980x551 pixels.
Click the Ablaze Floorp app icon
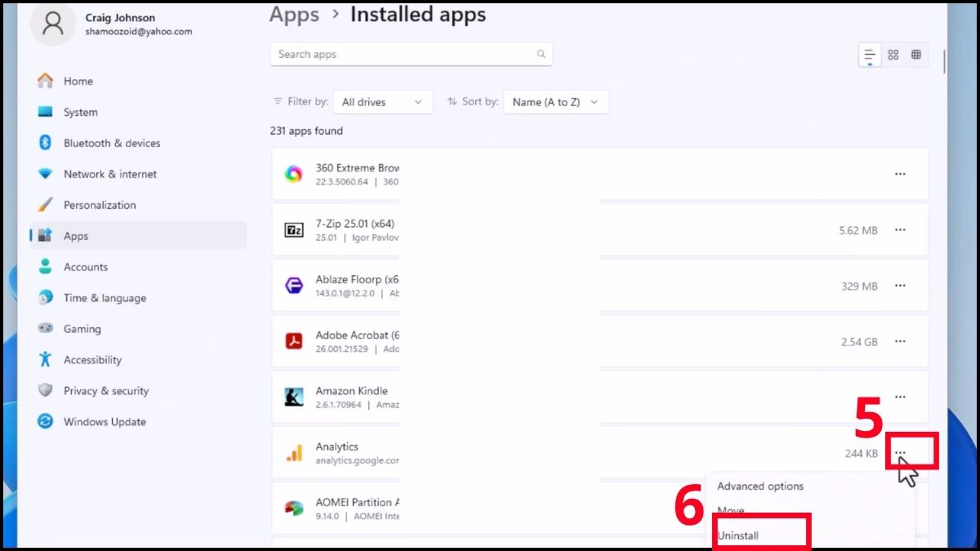[294, 286]
